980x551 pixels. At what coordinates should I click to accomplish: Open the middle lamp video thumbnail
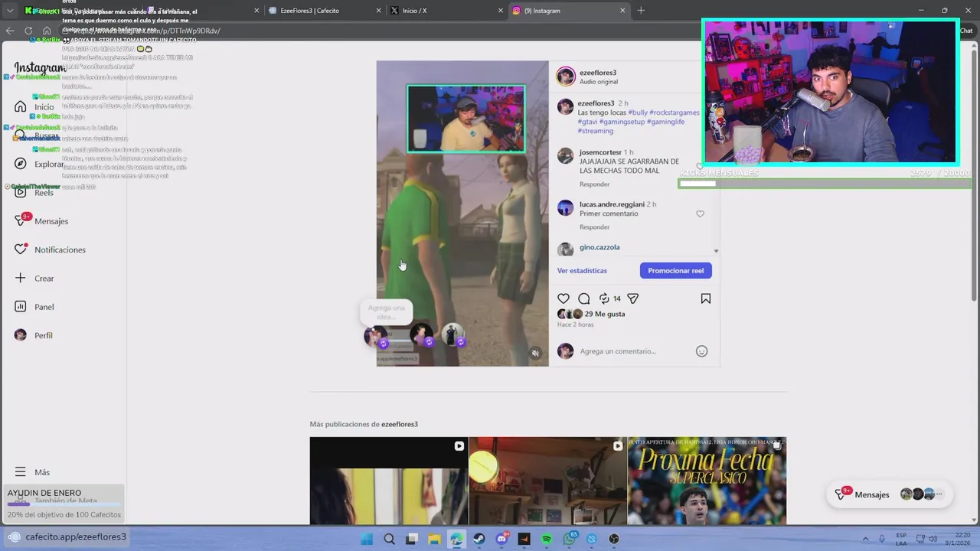[x=547, y=481]
